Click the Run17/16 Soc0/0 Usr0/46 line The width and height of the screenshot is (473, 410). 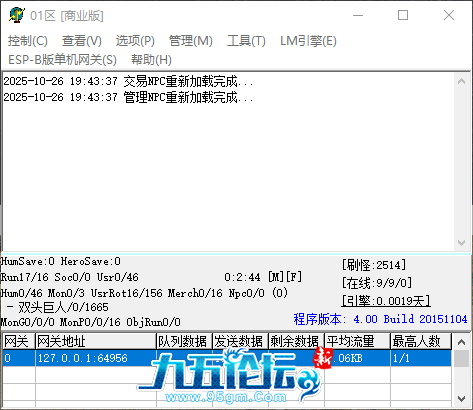point(69,277)
